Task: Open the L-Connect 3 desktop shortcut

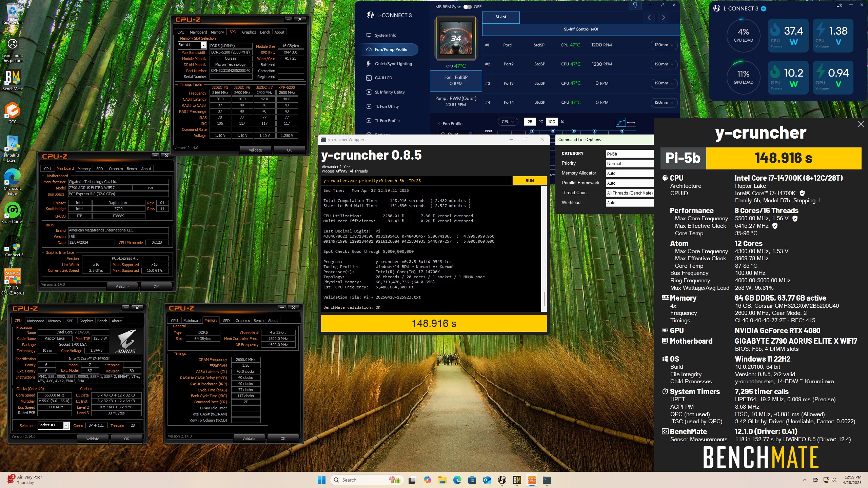Action: tap(12, 246)
